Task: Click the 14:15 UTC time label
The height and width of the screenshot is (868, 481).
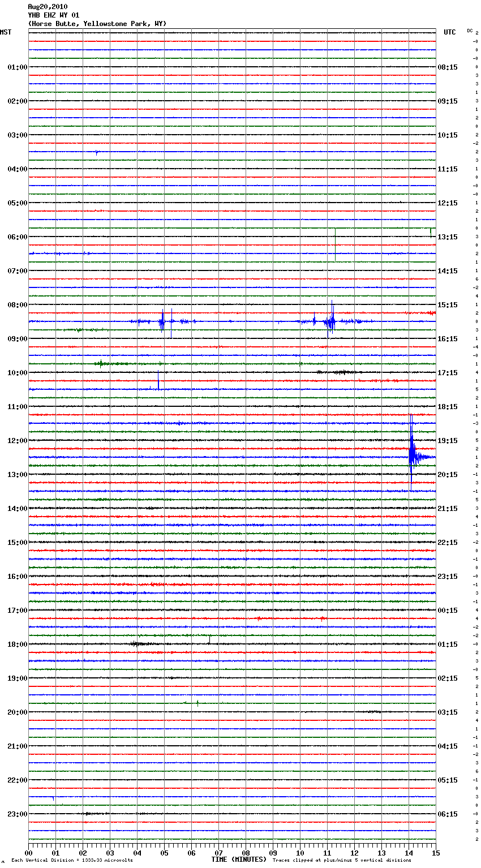Action: 448,271
